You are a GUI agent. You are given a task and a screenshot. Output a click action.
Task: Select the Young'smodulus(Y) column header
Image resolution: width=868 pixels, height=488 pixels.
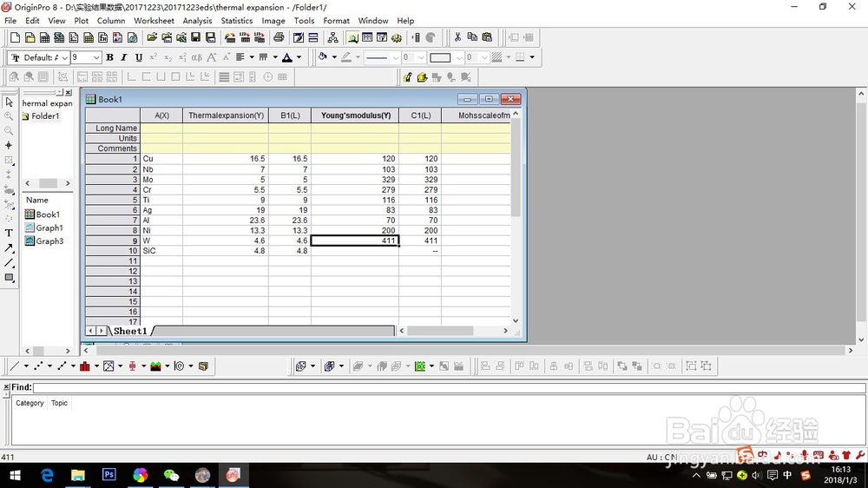[355, 115]
